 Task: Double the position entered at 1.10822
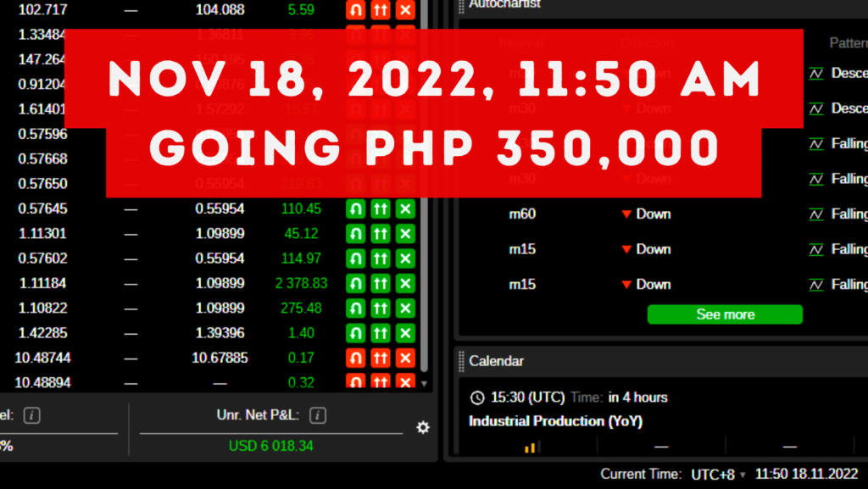[381, 308]
